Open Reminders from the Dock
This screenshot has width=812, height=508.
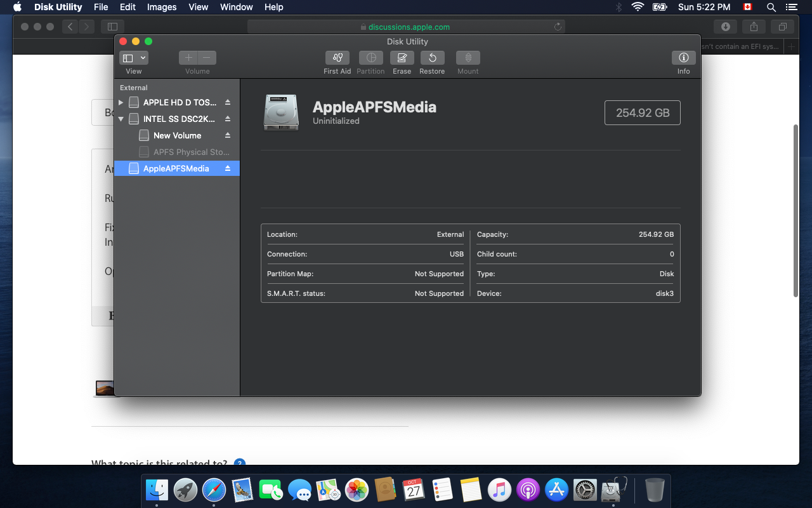coord(442,490)
